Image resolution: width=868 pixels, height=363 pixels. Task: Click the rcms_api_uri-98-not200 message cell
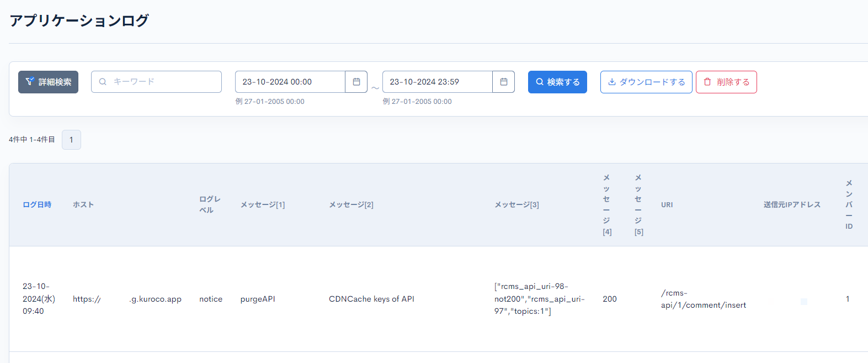click(x=539, y=299)
